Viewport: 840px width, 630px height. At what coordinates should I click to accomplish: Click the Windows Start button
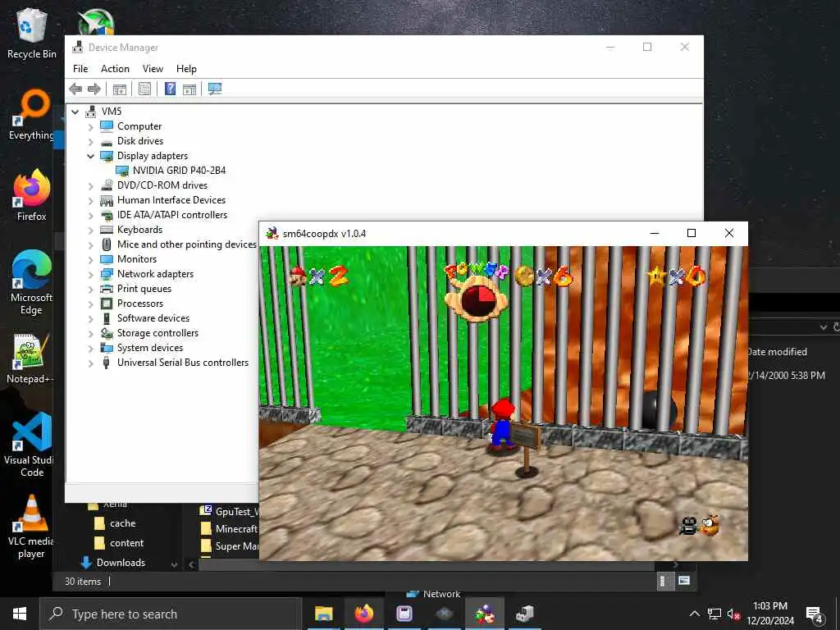click(x=20, y=614)
